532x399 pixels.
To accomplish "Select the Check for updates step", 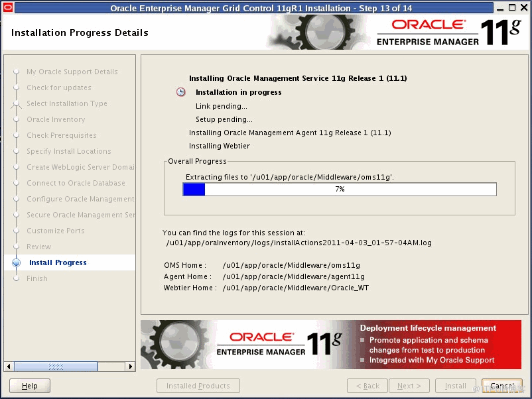I will (x=59, y=87).
